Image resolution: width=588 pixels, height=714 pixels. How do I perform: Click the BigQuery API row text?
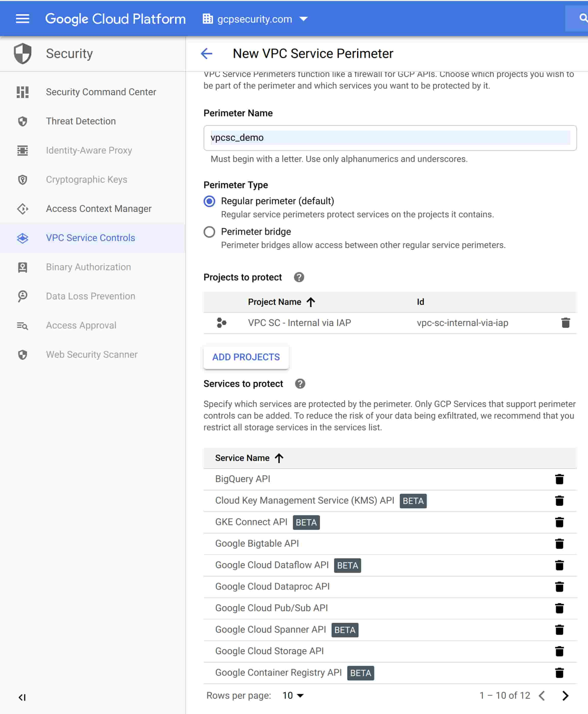[x=243, y=479]
